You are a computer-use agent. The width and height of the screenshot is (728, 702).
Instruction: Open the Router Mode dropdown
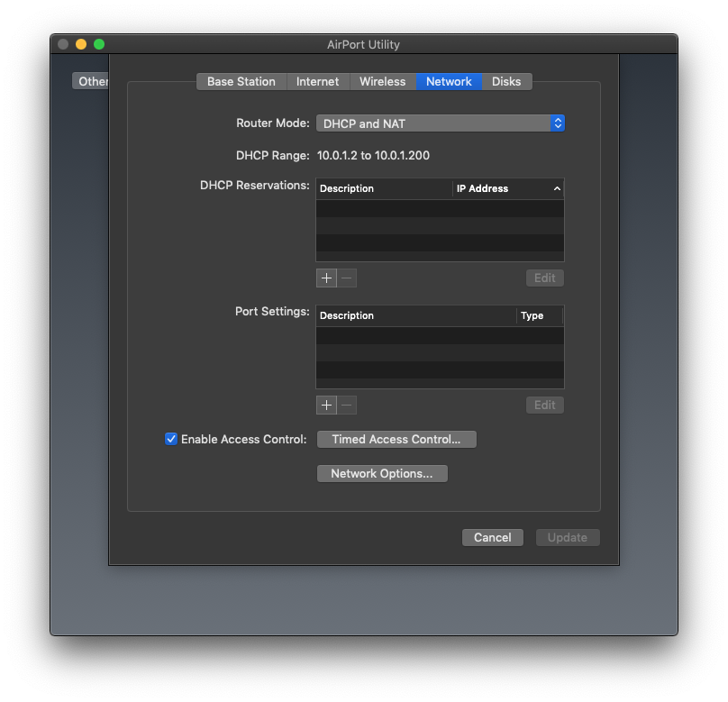(441, 123)
